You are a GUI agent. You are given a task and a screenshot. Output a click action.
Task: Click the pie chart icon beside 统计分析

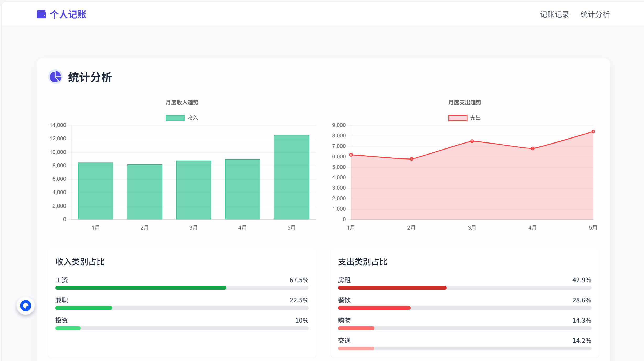pos(55,77)
